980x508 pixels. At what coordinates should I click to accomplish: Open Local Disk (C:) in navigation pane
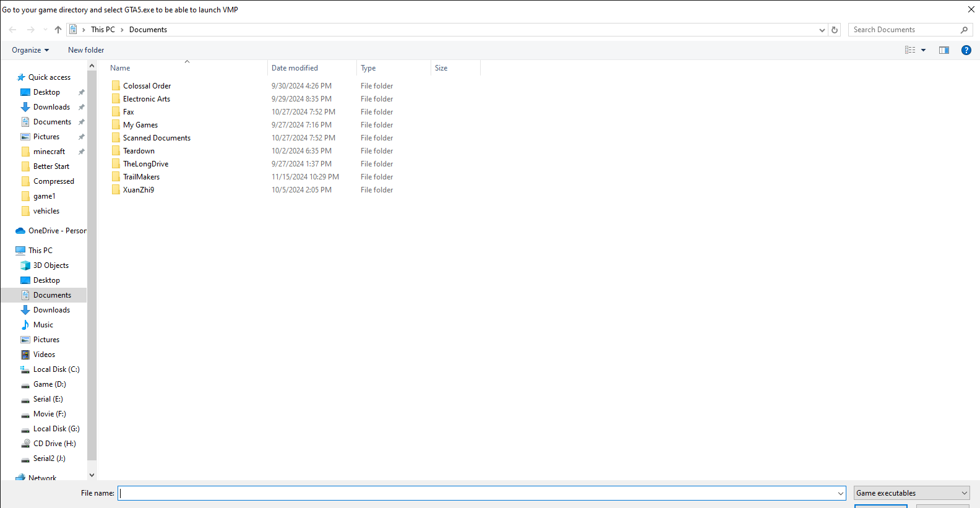tap(56, 369)
